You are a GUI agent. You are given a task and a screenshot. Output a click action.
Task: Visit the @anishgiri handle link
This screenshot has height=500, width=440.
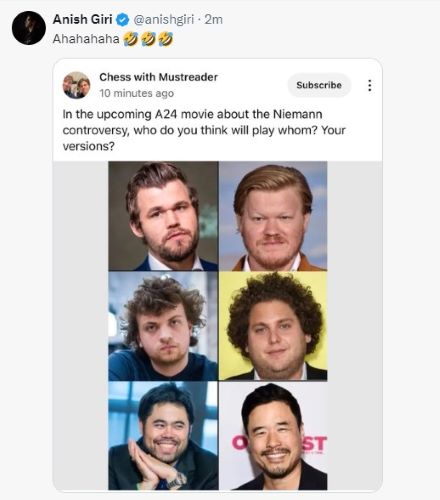[163, 20]
